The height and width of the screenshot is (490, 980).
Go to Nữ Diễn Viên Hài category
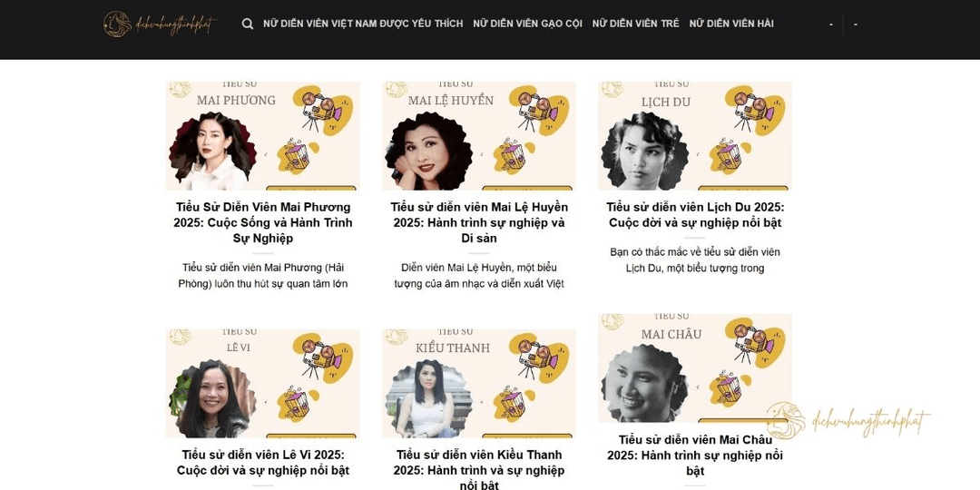(731, 24)
